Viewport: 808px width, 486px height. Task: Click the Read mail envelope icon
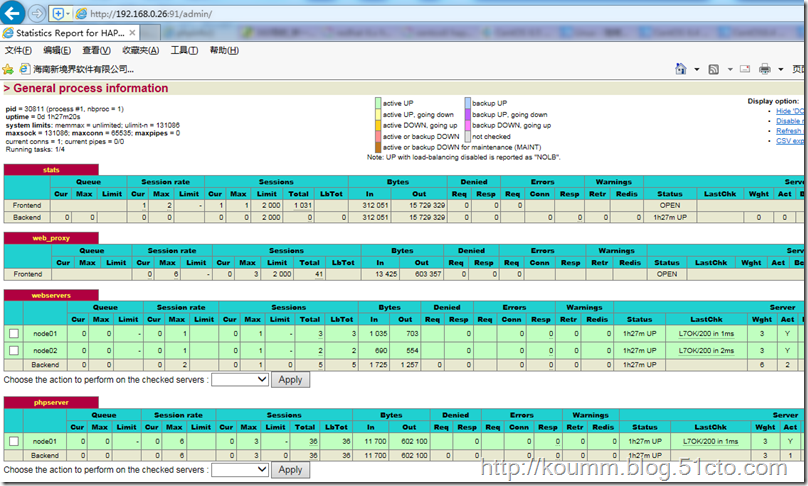745,69
